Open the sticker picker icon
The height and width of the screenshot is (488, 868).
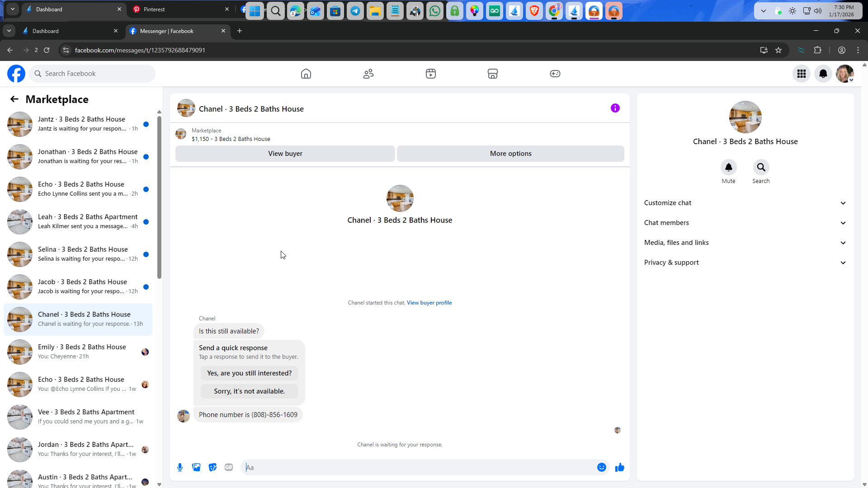[x=212, y=467]
